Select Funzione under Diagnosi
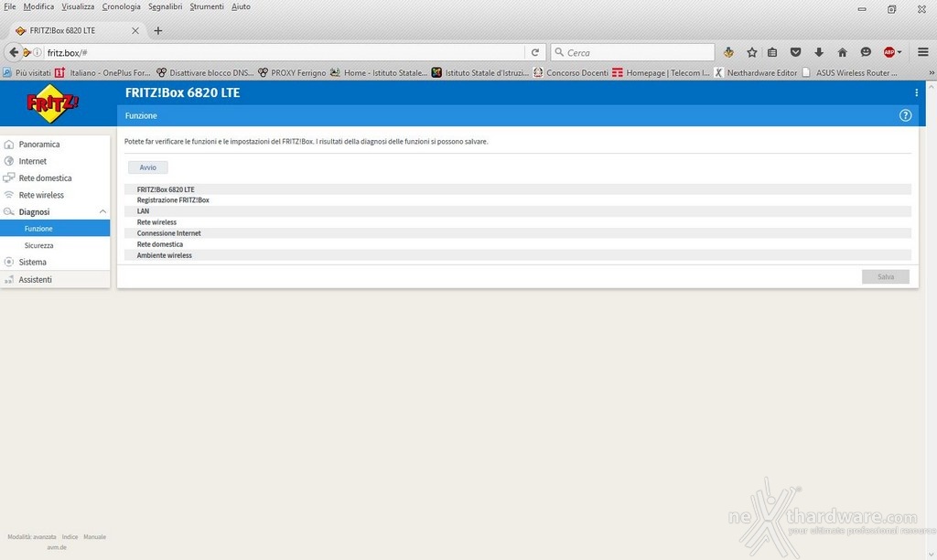The height and width of the screenshot is (560, 937). point(55,229)
